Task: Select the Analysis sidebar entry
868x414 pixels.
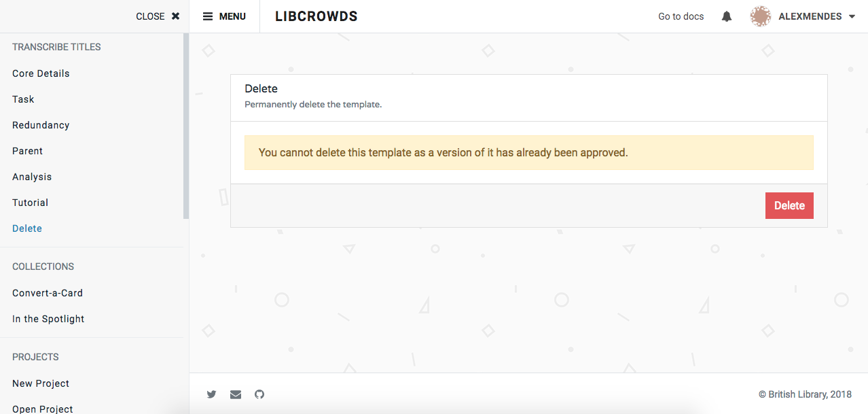Action: (x=31, y=176)
